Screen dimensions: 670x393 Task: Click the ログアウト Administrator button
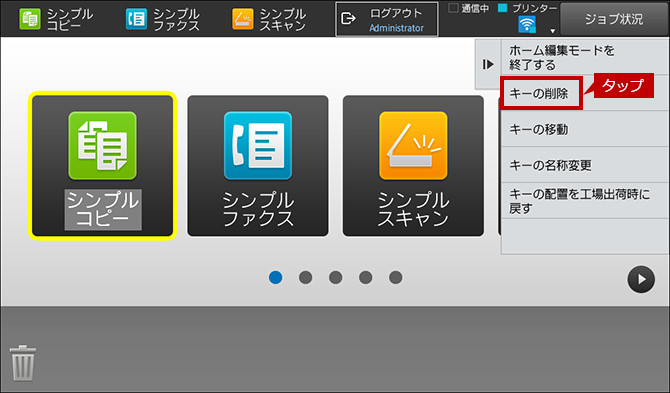click(x=387, y=19)
